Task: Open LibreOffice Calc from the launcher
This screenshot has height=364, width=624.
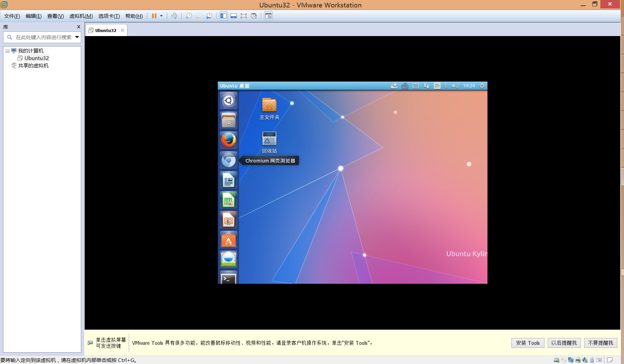Action: [229, 200]
